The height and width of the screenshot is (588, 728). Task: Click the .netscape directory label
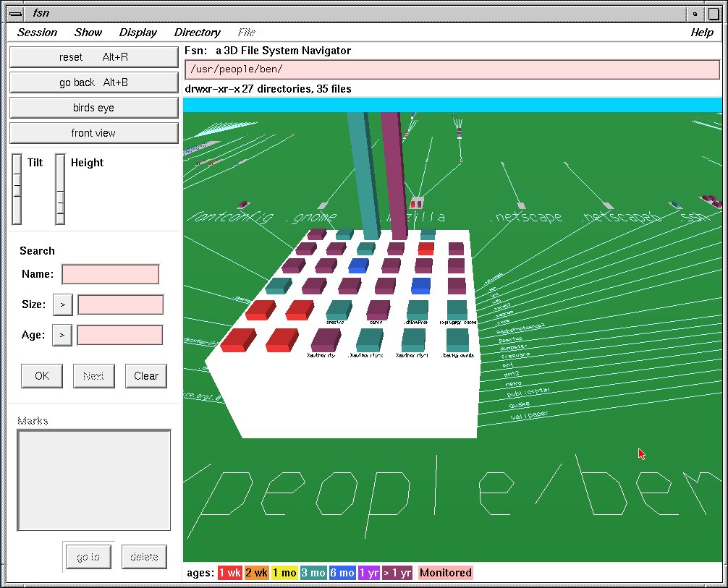[527, 216]
